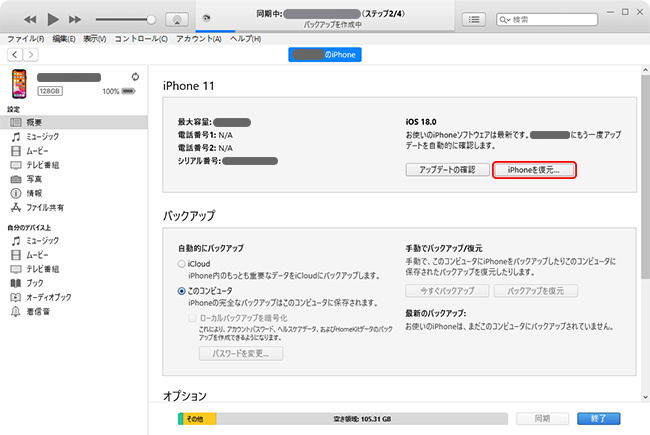Open the AirPlay output icon
This screenshot has width=650, height=435.
pyautogui.click(x=176, y=19)
